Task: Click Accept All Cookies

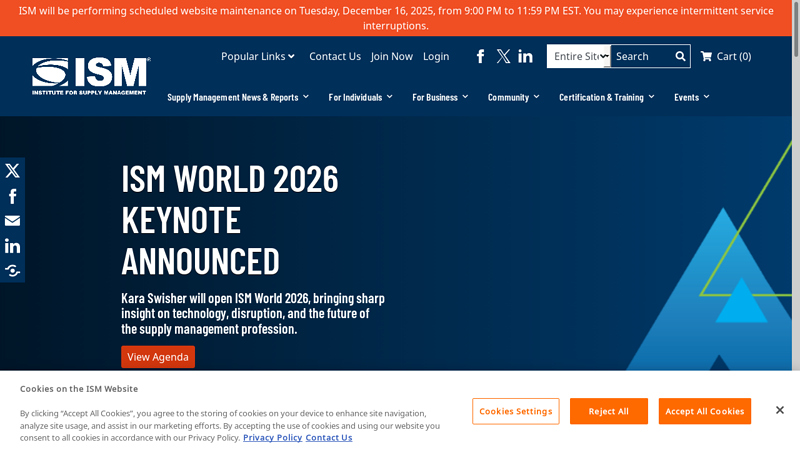Action: [x=705, y=411]
